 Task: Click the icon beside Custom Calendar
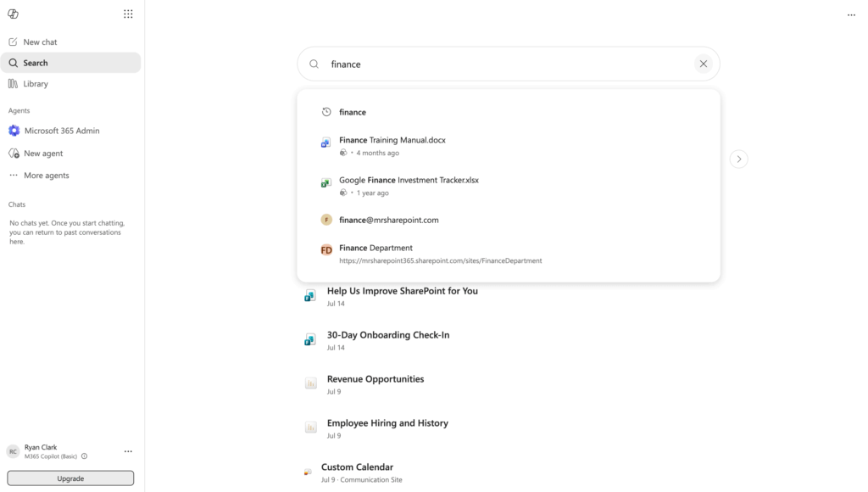tap(308, 472)
